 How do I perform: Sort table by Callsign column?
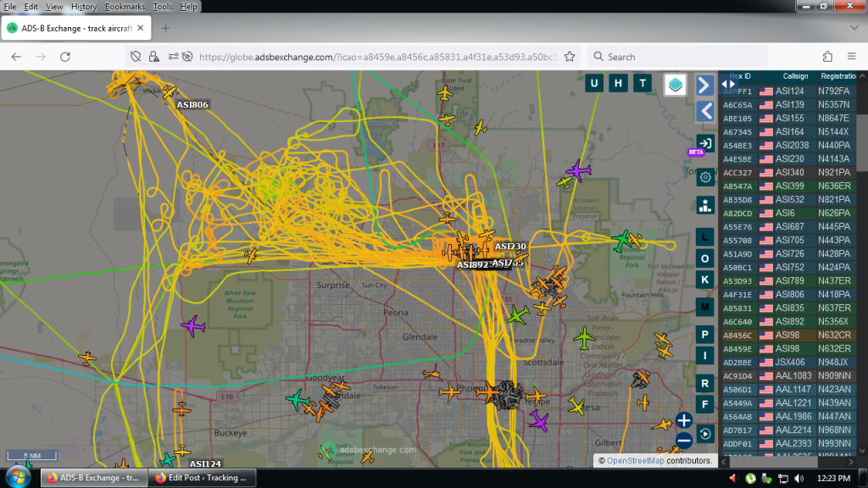795,76
